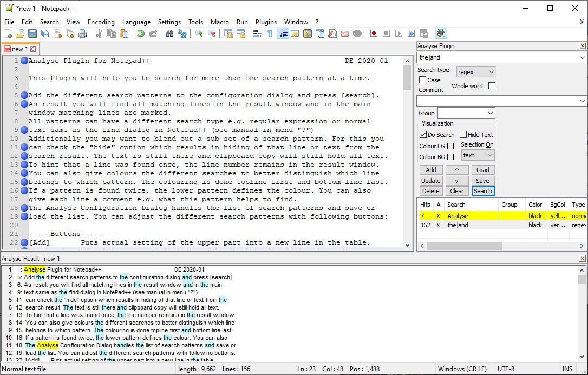Toggle Word Wrap toolbar icon
The width and height of the screenshot is (588, 375).
258,34
